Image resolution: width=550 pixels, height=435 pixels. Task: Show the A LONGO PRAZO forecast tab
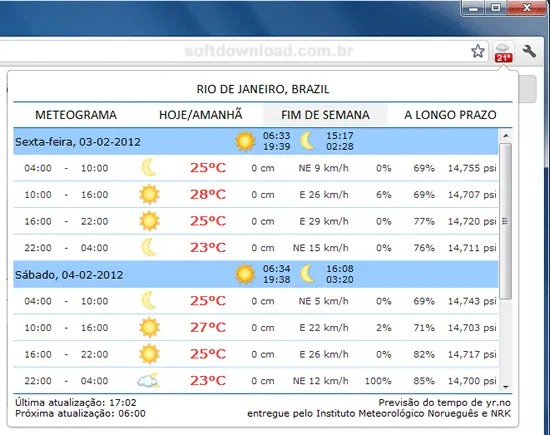point(450,115)
